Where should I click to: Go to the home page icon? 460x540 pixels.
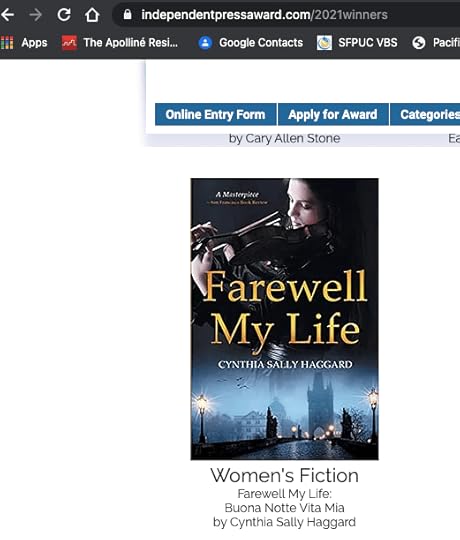click(x=92, y=15)
